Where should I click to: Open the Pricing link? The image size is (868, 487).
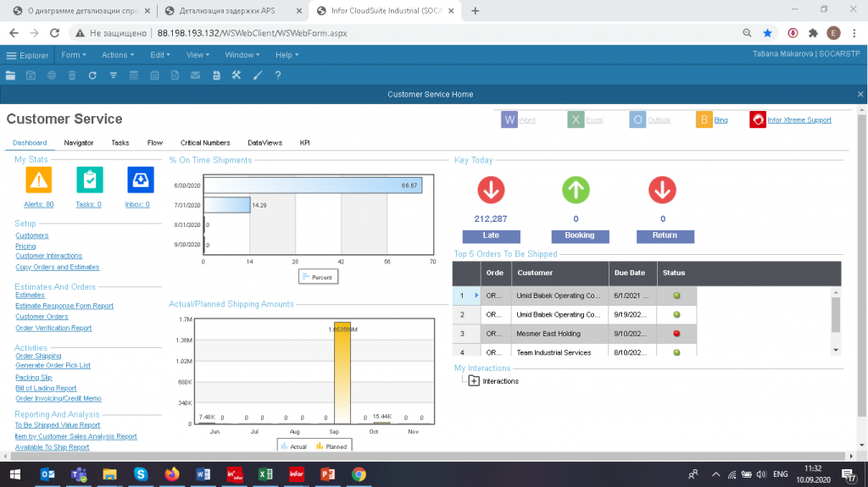25,246
